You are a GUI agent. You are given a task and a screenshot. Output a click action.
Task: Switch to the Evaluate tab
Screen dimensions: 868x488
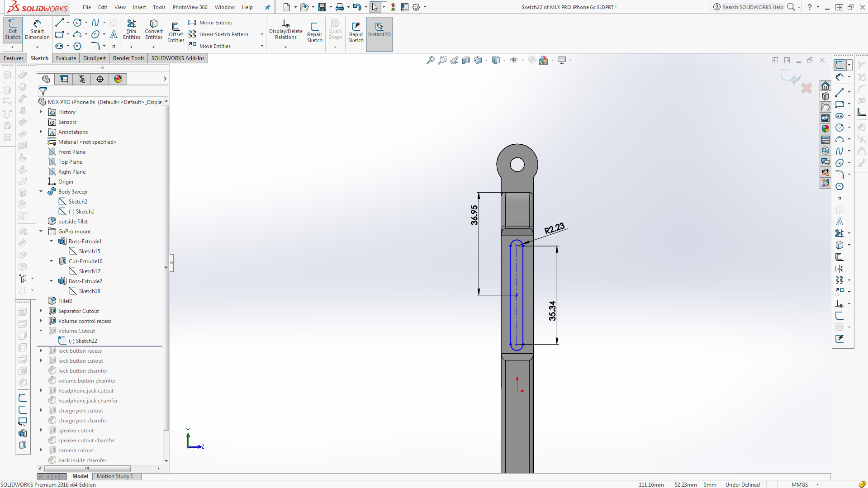tap(66, 58)
